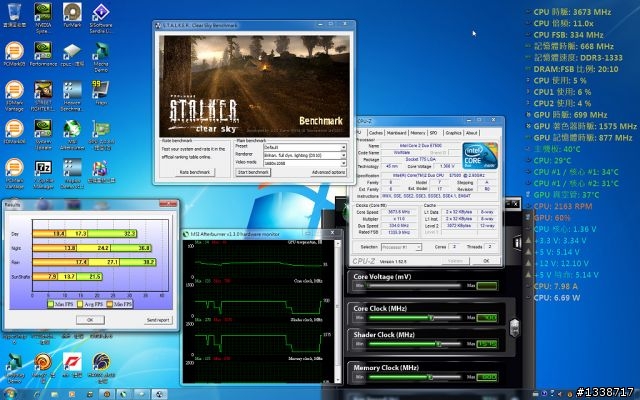Screen dimensions: 640x400
Task: Open the cpuz shortcut on desktop
Action: pos(72,54)
